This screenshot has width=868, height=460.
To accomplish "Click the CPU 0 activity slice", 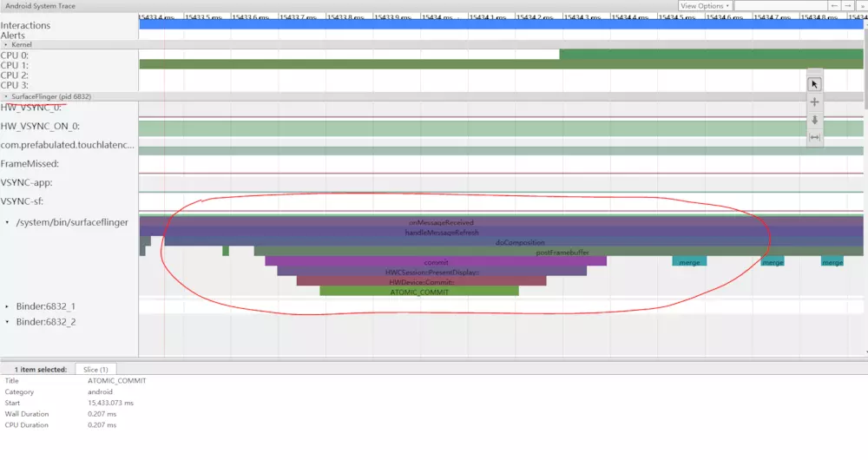I will 712,55.
